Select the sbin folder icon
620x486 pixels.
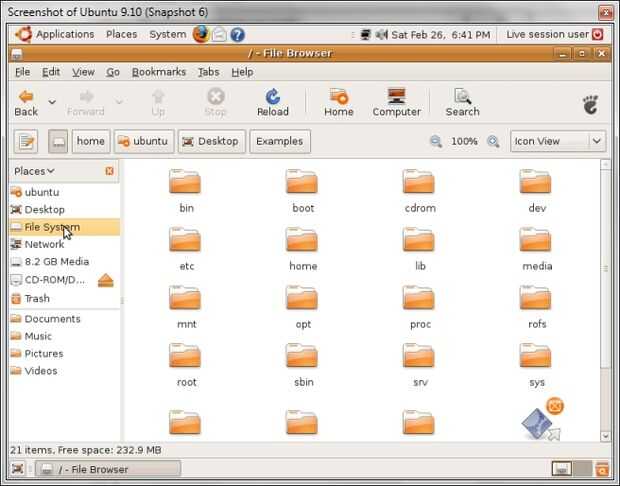[302, 356]
